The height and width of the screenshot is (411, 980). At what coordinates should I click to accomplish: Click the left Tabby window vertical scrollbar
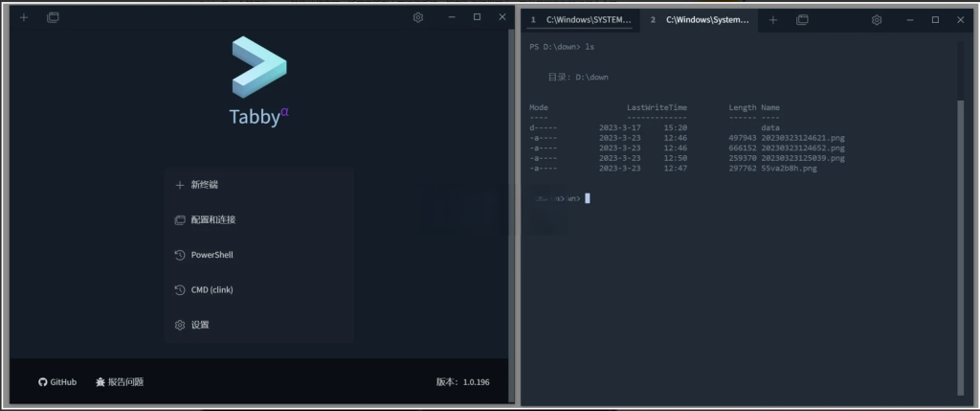point(511,216)
